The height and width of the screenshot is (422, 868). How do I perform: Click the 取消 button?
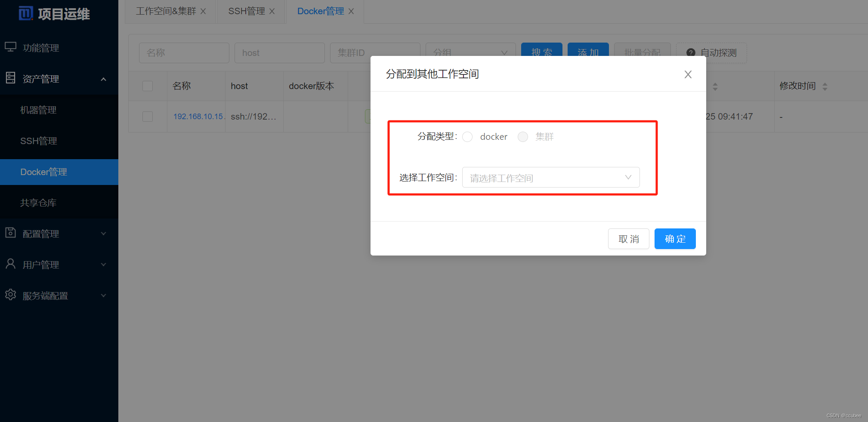628,239
